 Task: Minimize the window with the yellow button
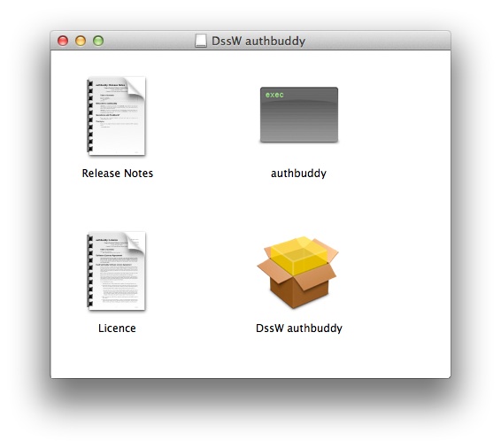click(x=81, y=41)
